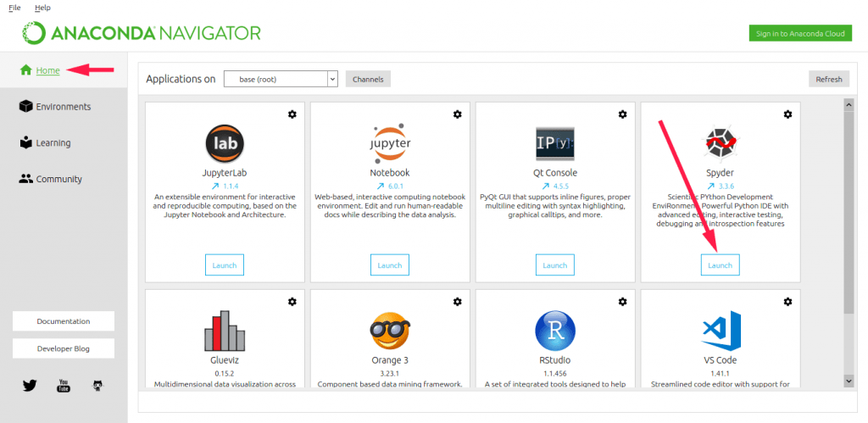Click the GitHub icon in sidebar
Screen dimensions: 868x423
pyautogui.click(x=97, y=386)
